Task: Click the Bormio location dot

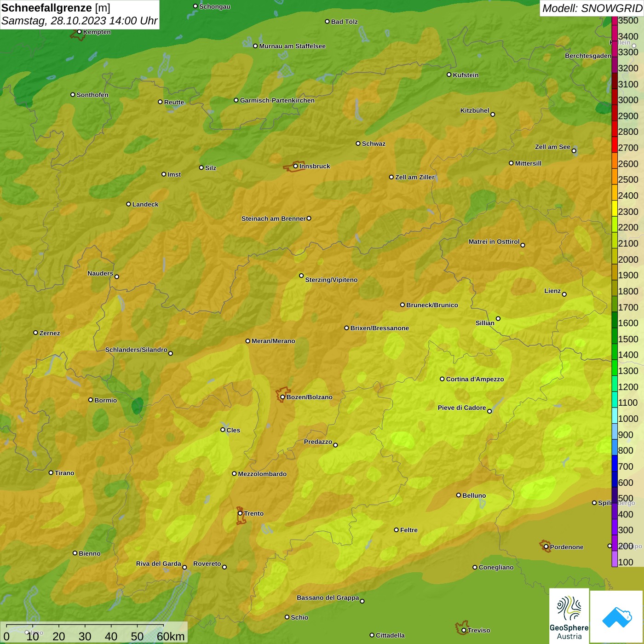Action: tap(91, 400)
